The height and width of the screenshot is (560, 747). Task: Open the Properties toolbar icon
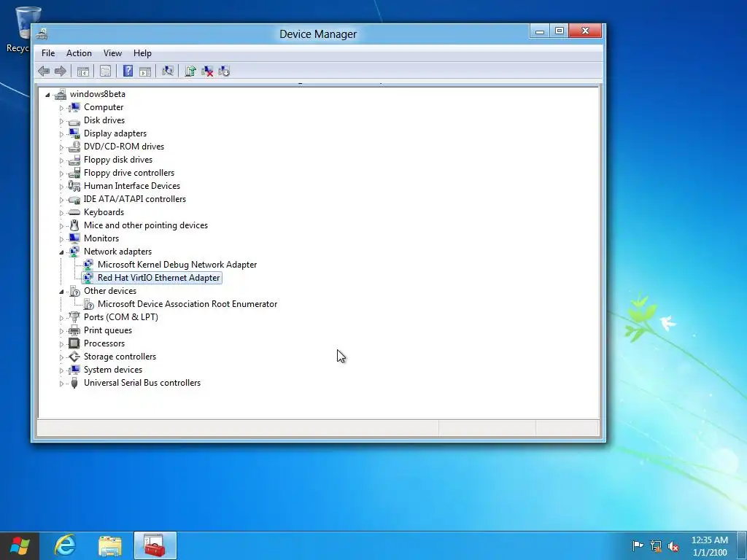point(105,71)
